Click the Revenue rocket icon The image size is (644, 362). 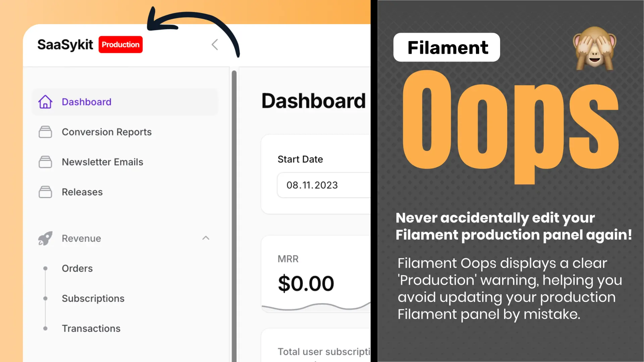pos(45,238)
